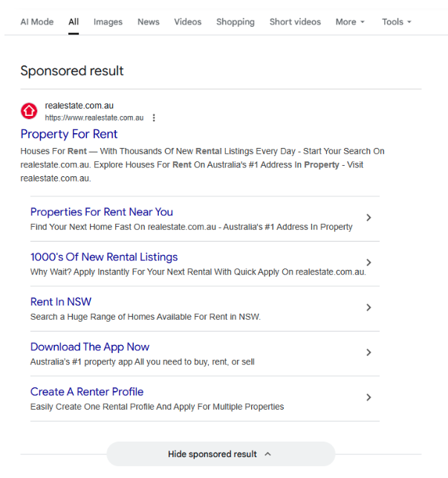Click the realestate.com.au red house logo

point(29,111)
